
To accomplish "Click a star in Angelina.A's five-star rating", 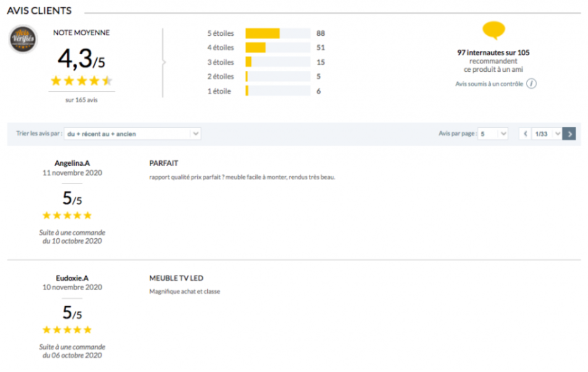I will 66,215.
